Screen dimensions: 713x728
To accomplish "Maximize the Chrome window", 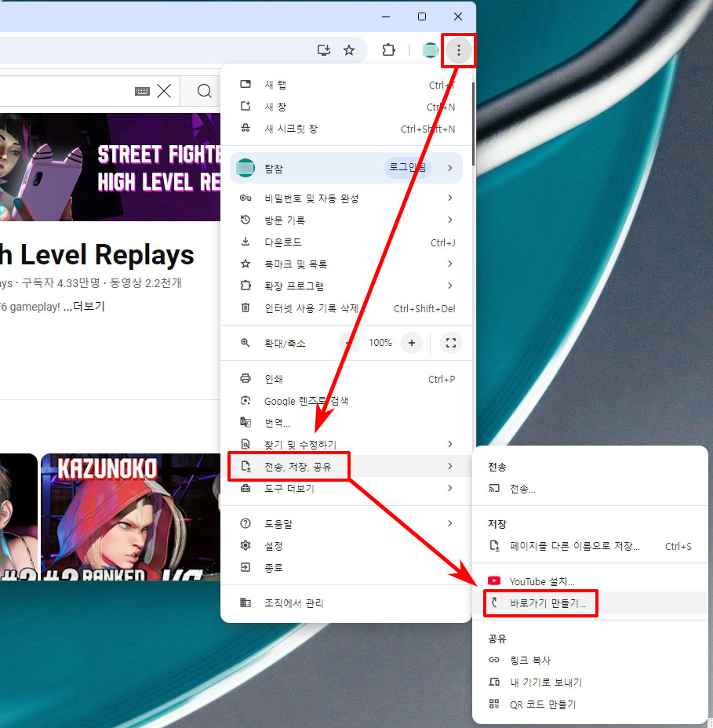I will tap(421, 16).
